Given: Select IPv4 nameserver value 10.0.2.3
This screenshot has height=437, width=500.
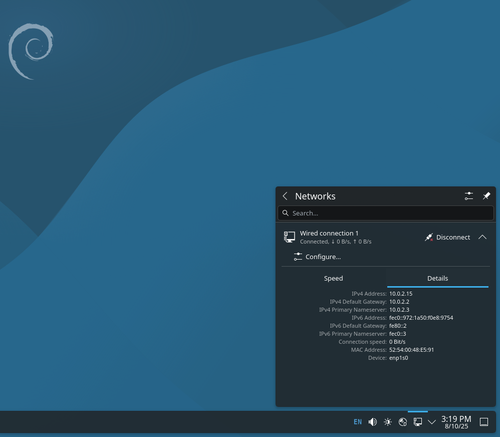Looking at the screenshot, I should [x=399, y=310].
